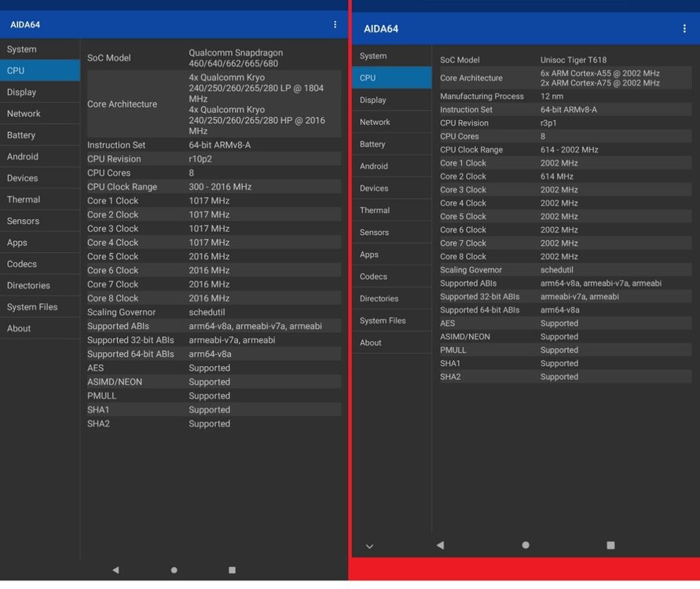Open overflow menu in left AIDA64 window
This screenshot has width=700, height=589.
tap(335, 24)
